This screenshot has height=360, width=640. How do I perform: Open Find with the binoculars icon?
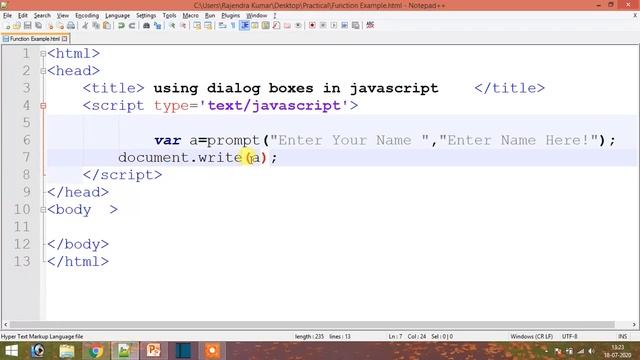(x=146, y=25)
